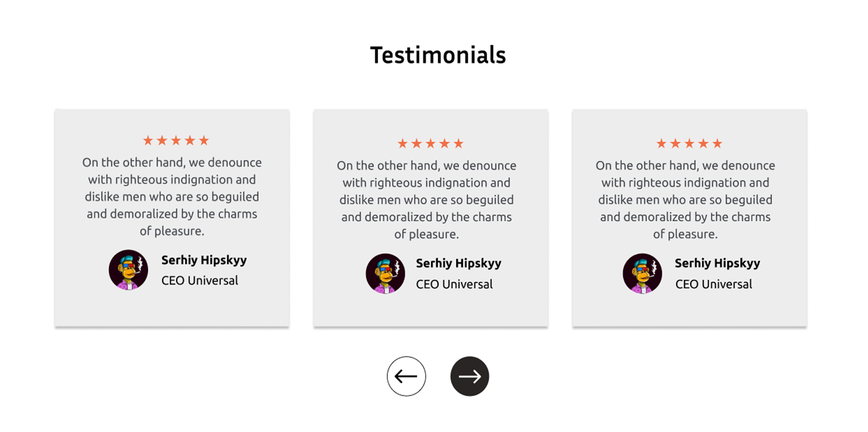
Task: Click the testimonial quote in the right card
Action: pos(685,200)
